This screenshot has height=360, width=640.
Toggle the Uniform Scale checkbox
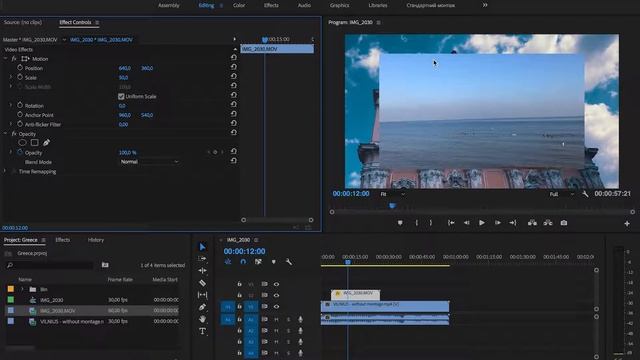(121, 96)
